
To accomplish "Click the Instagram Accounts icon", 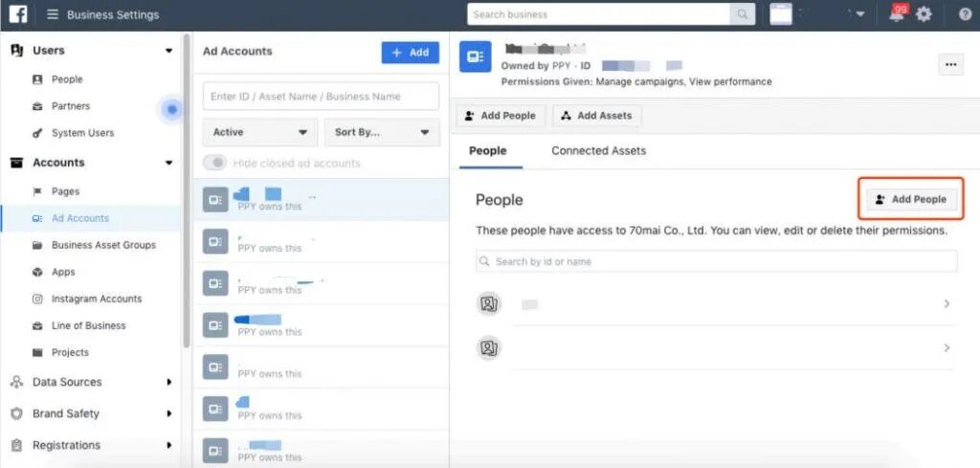I will 37,299.
